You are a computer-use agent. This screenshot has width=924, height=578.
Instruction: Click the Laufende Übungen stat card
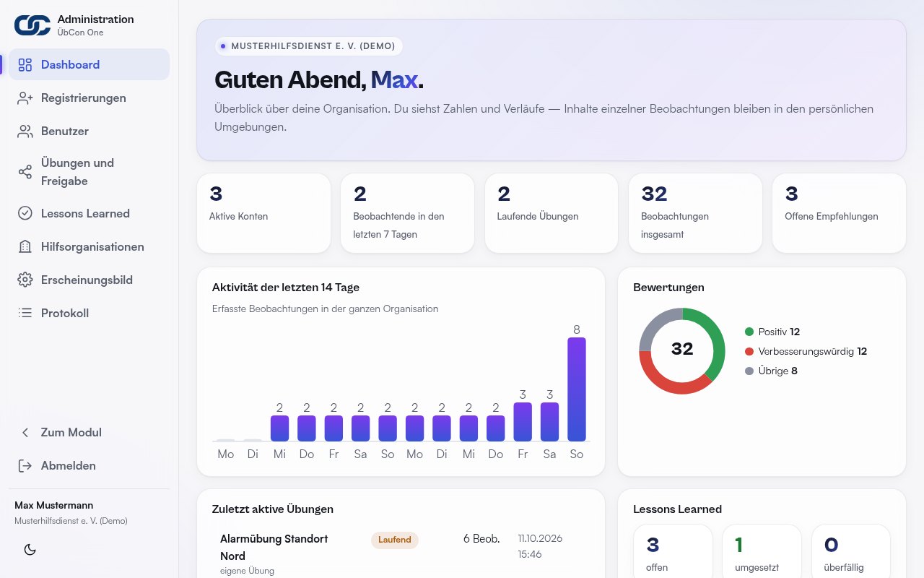click(552, 213)
